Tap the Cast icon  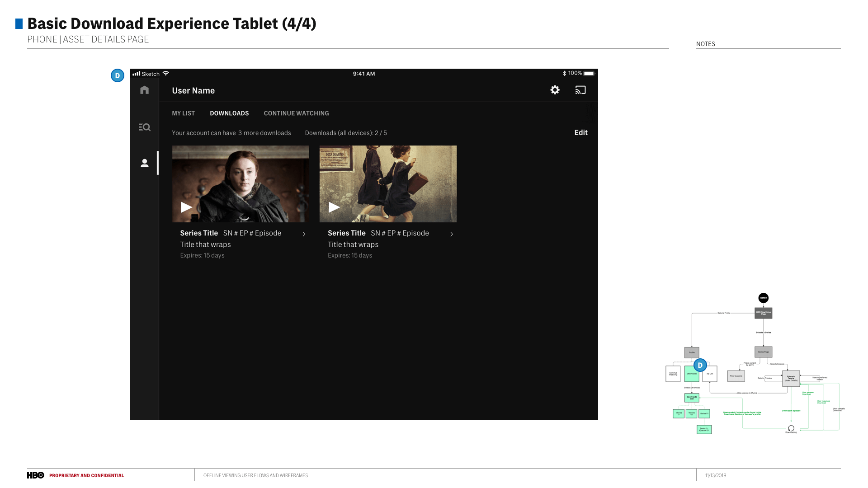pyautogui.click(x=580, y=90)
